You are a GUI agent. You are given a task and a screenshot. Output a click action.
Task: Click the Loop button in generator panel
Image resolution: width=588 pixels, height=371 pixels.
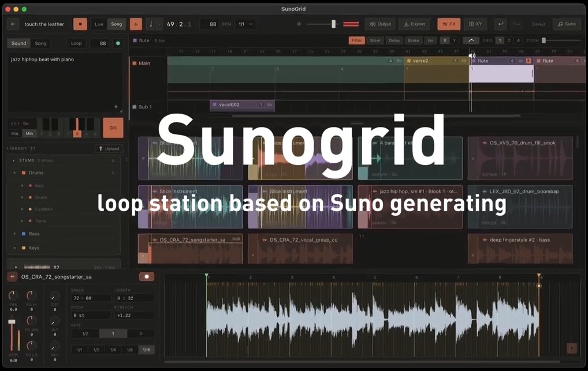(x=76, y=43)
